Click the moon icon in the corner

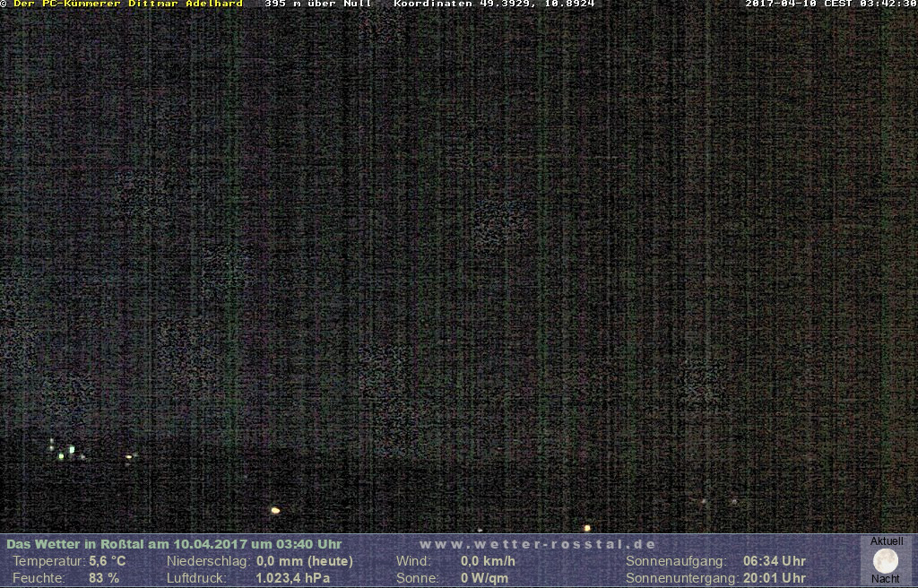pyautogui.click(x=886, y=561)
